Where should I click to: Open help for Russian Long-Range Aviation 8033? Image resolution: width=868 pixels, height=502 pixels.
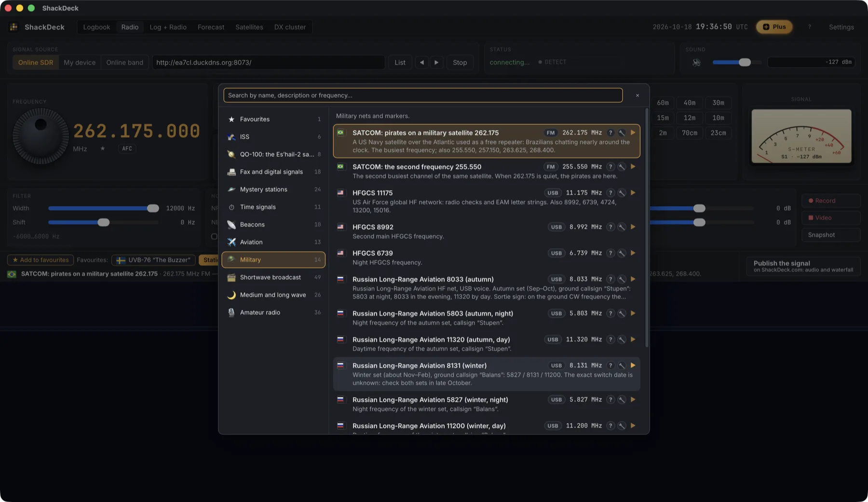coord(610,279)
